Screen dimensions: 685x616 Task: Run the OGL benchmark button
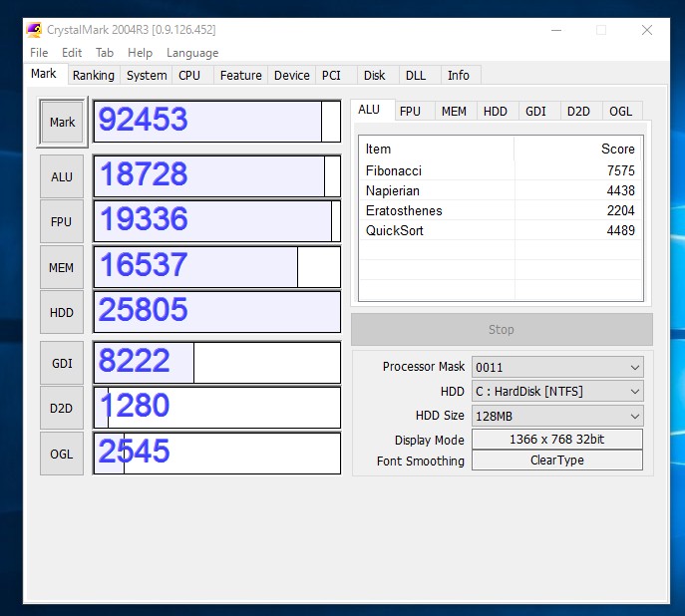(62, 455)
